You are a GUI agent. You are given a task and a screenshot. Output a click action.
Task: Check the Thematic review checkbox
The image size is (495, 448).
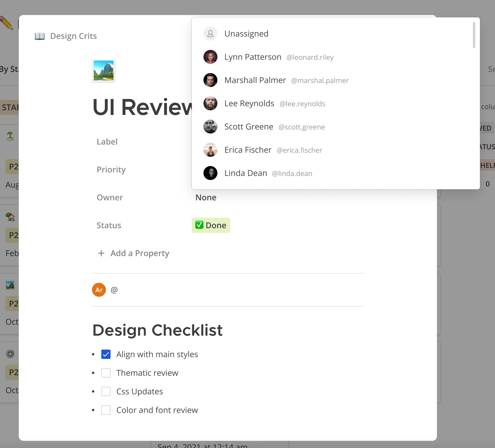pyautogui.click(x=106, y=373)
